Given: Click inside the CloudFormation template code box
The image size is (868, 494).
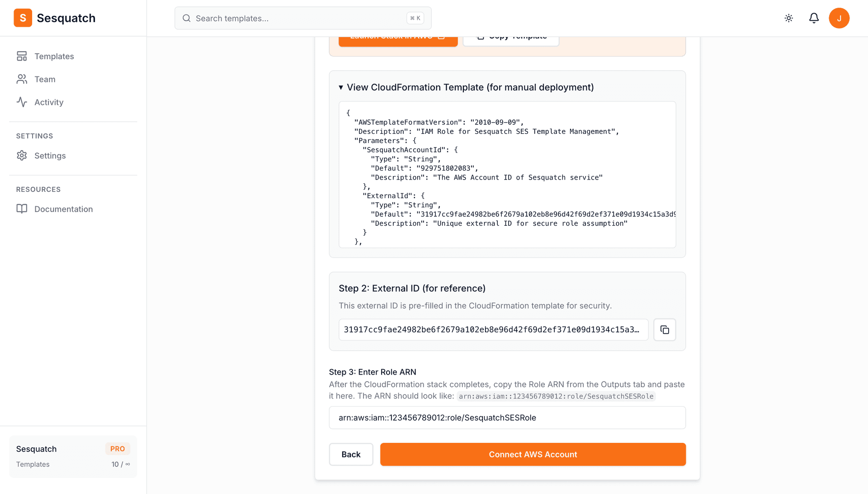Looking at the screenshot, I should click(507, 174).
